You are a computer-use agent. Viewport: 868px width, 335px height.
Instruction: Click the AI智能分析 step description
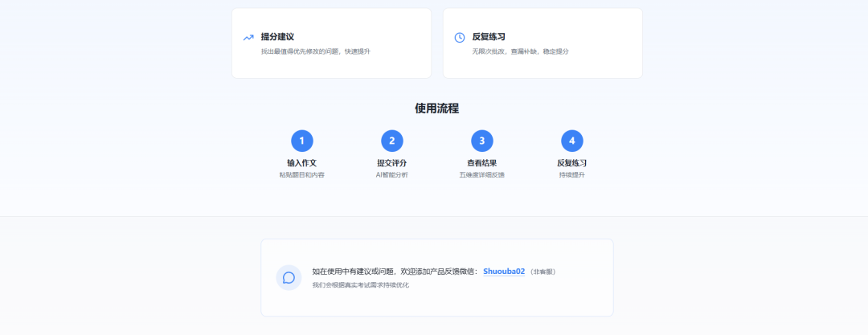[392, 174]
